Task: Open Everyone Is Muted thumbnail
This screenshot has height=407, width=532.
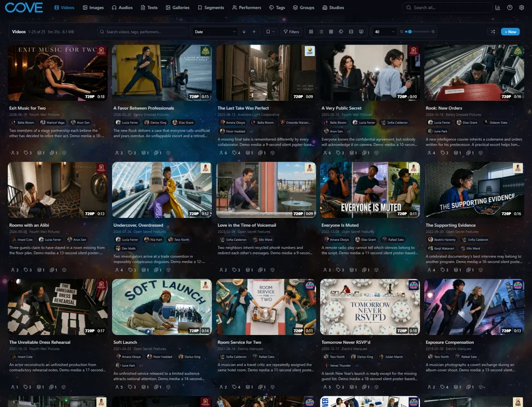Action: coord(370,190)
